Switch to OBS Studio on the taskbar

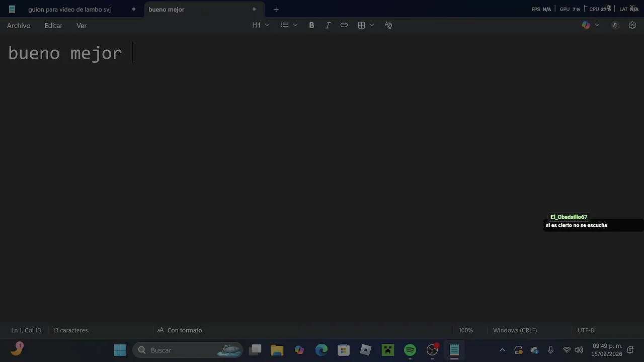coord(432,350)
